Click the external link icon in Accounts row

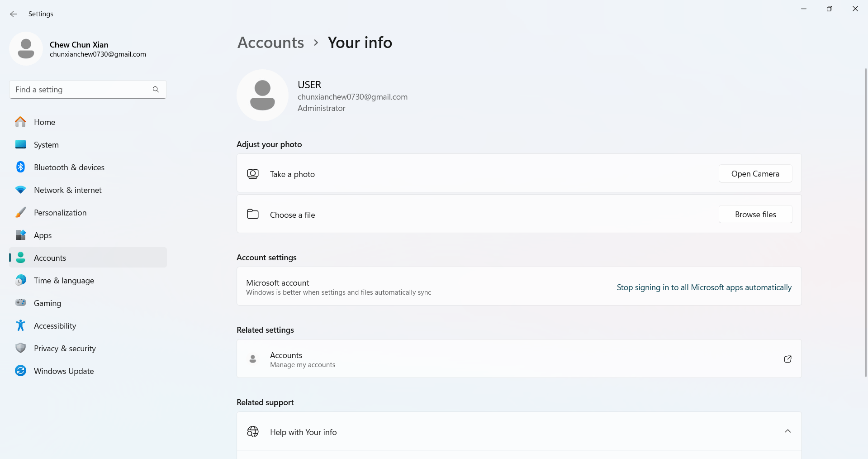point(787,359)
